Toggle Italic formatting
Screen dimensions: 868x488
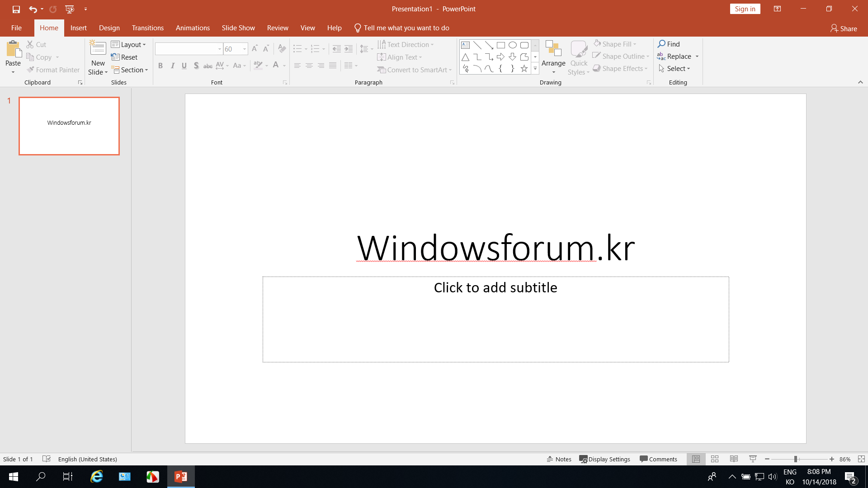(172, 66)
